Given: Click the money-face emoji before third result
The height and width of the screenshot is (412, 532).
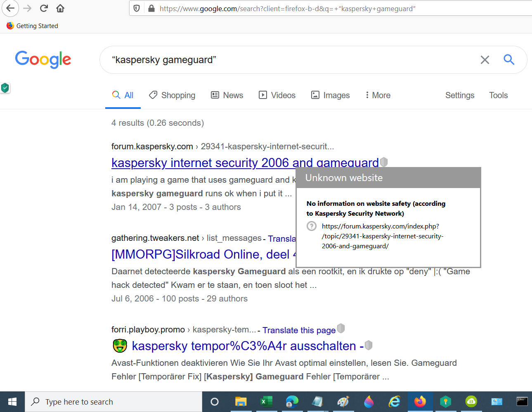Looking at the screenshot, I should pyautogui.click(x=120, y=346).
